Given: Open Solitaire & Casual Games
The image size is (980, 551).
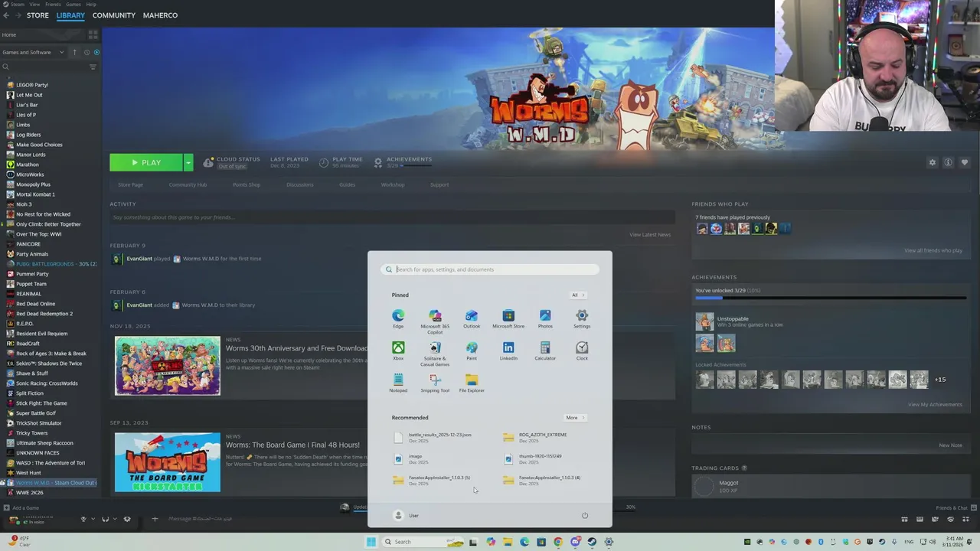Looking at the screenshot, I should pyautogui.click(x=435, y=354).
